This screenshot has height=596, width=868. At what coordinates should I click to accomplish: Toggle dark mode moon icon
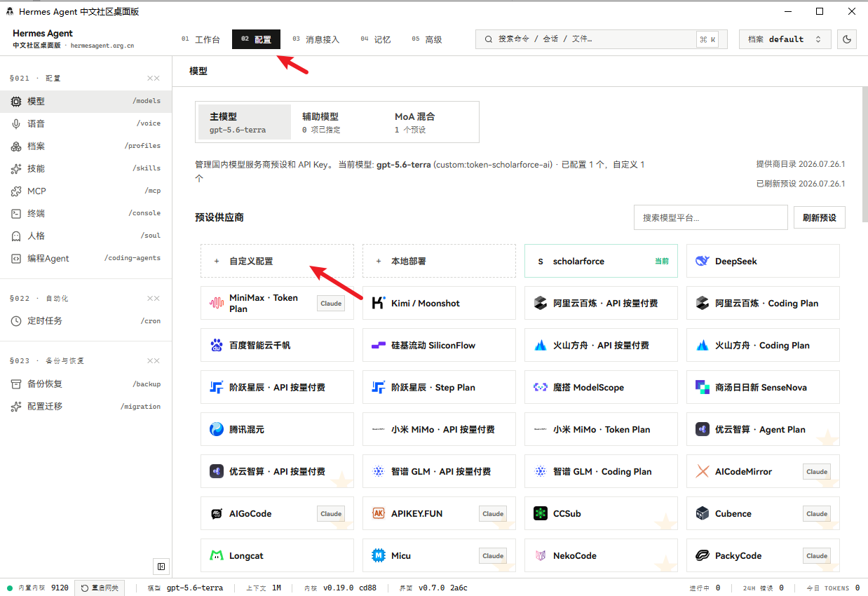tap(847, 39)
